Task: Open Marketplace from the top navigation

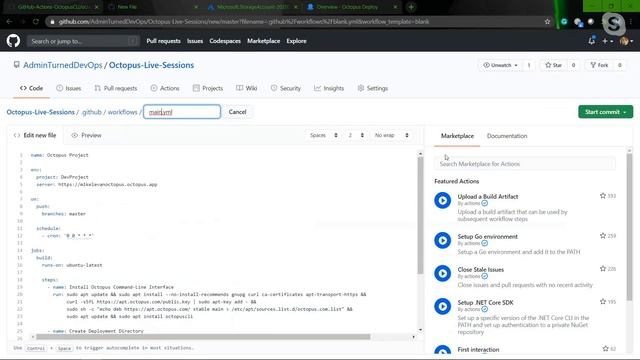Action: tap(263, 41)
